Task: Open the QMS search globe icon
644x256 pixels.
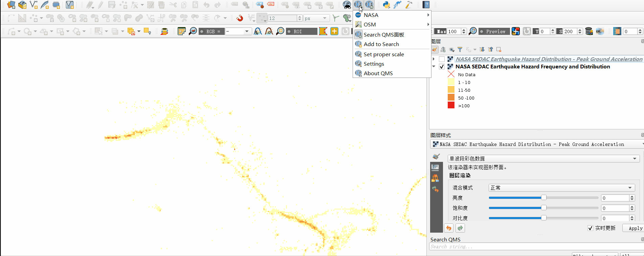Action: click(369, 5)
